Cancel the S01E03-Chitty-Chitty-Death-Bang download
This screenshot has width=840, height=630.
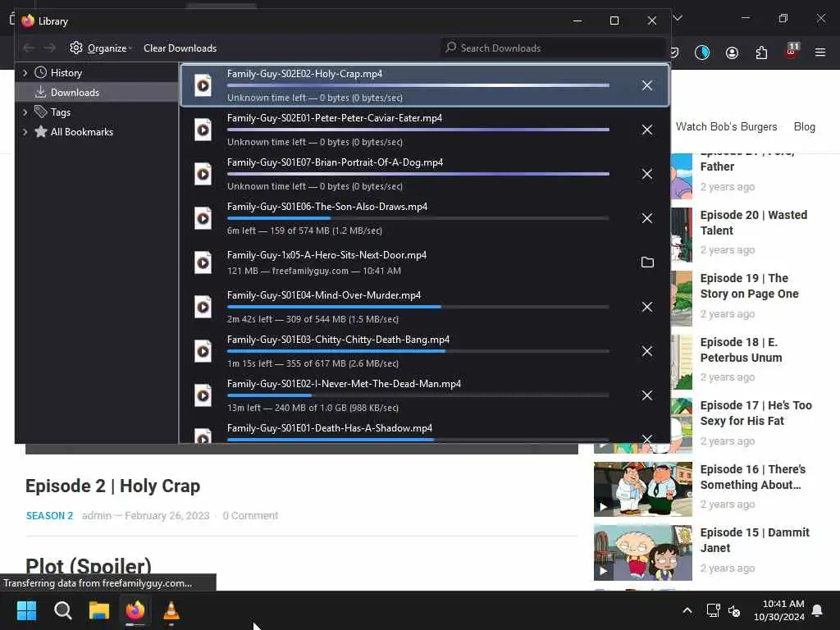[x=647, y=351]
